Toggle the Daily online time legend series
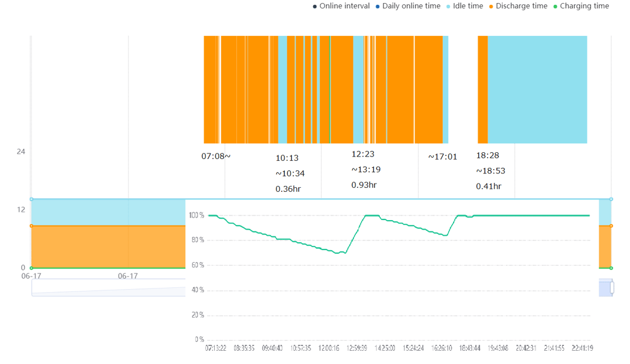Screen dimensions: 630x364 (411, 6)
